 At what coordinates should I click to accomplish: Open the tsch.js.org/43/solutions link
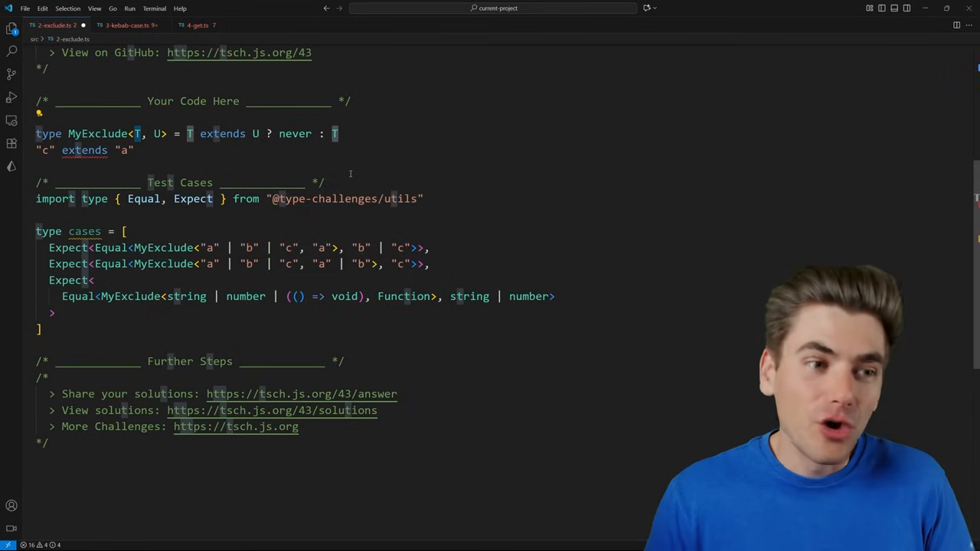[x=272, y=410]
